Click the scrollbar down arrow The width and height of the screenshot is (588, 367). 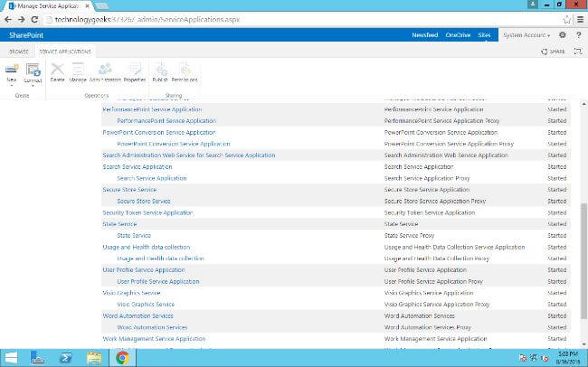(x=583, y=344)
